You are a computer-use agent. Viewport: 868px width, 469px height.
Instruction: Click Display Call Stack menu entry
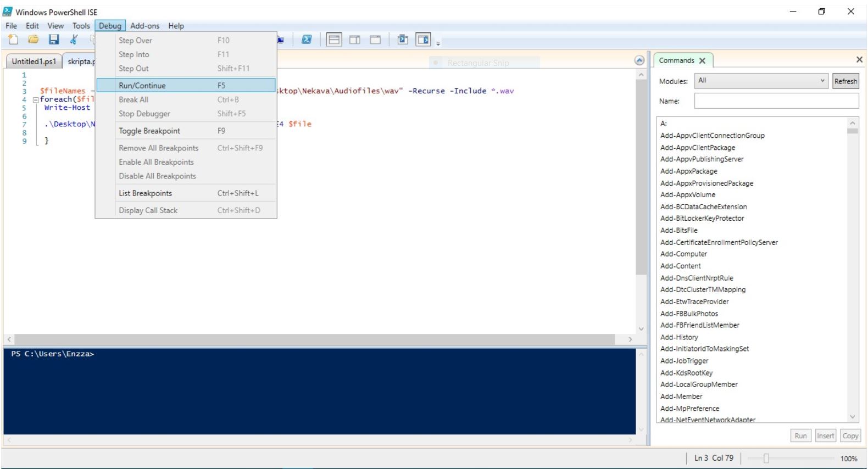[186, 210]
